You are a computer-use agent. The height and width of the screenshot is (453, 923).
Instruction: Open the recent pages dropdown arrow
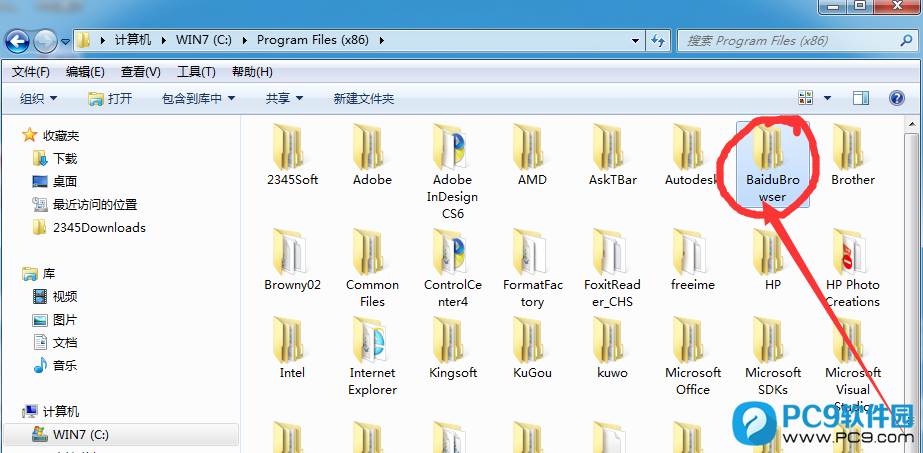click(65, 41)
